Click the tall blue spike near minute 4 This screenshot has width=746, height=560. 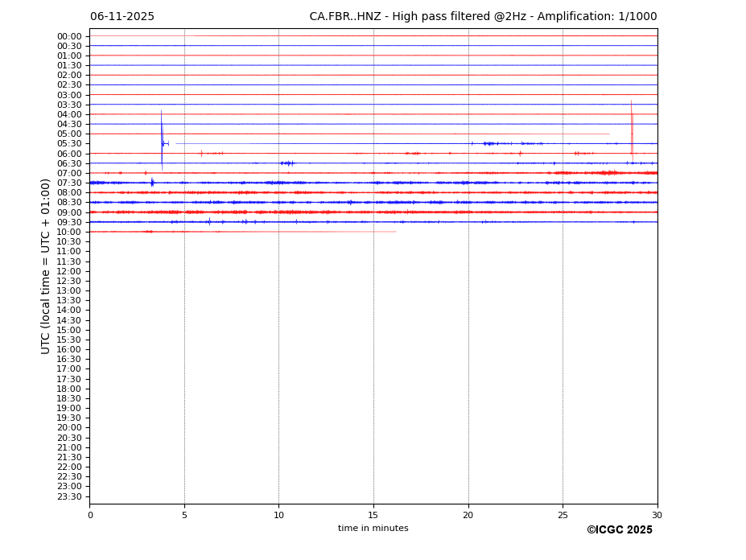[x=161, y=129]
